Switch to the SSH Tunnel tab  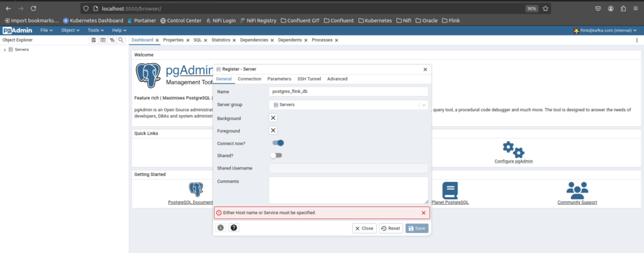[x=309, y=79]
